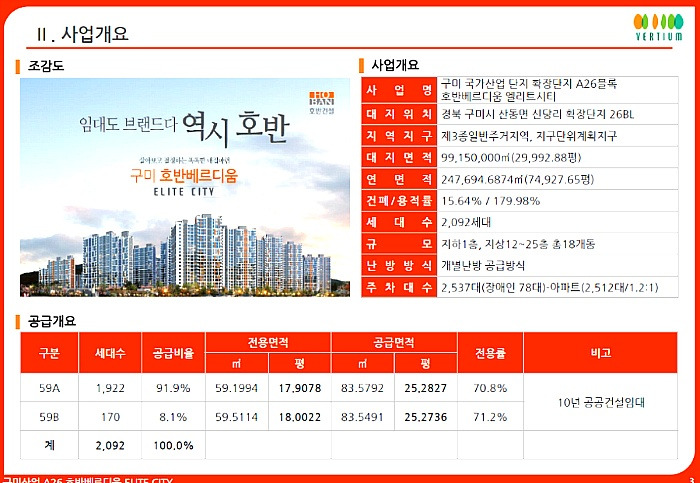Screen dimensions: 700x483
Task: Select the '59.1994' area cell
Action: [x=237, y=388]
